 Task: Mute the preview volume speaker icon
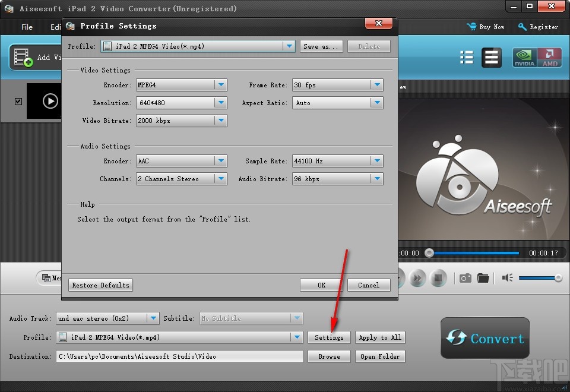[x=507, y=278]
